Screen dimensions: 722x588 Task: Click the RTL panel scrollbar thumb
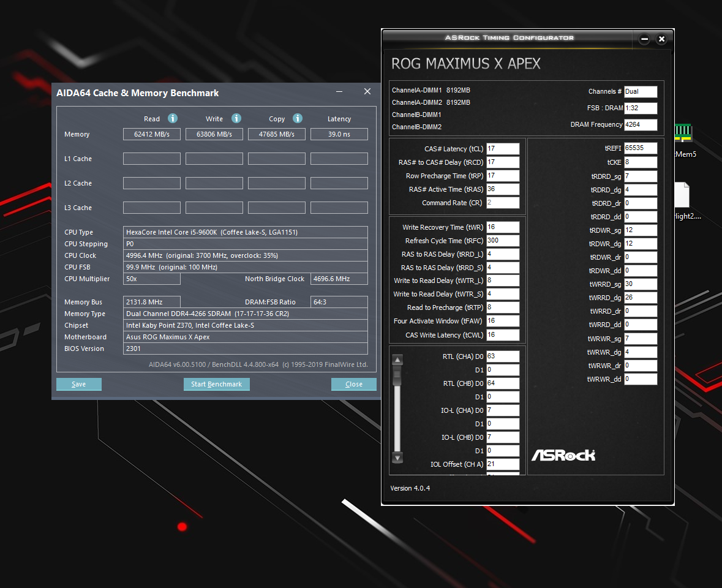(397, 375)
